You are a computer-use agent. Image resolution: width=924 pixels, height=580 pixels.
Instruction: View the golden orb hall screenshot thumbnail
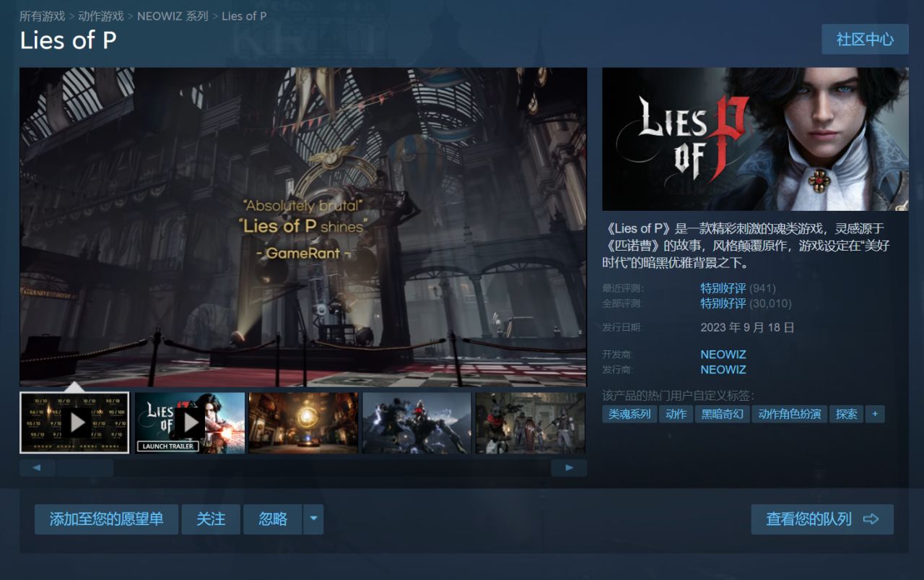(303, 423)
